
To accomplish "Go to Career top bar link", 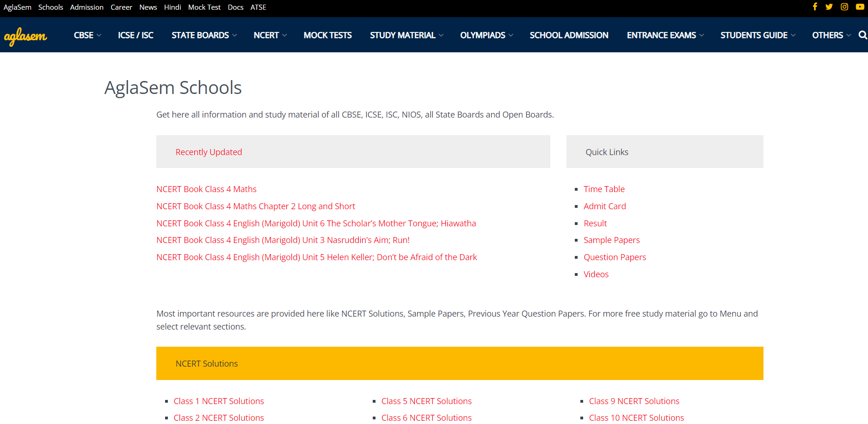I will point(121,7).
